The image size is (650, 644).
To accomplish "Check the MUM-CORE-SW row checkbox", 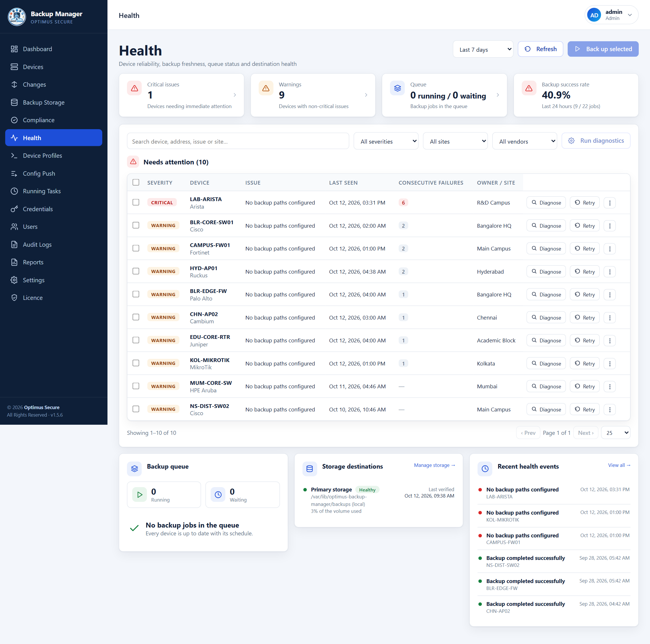I will [136, 386].
